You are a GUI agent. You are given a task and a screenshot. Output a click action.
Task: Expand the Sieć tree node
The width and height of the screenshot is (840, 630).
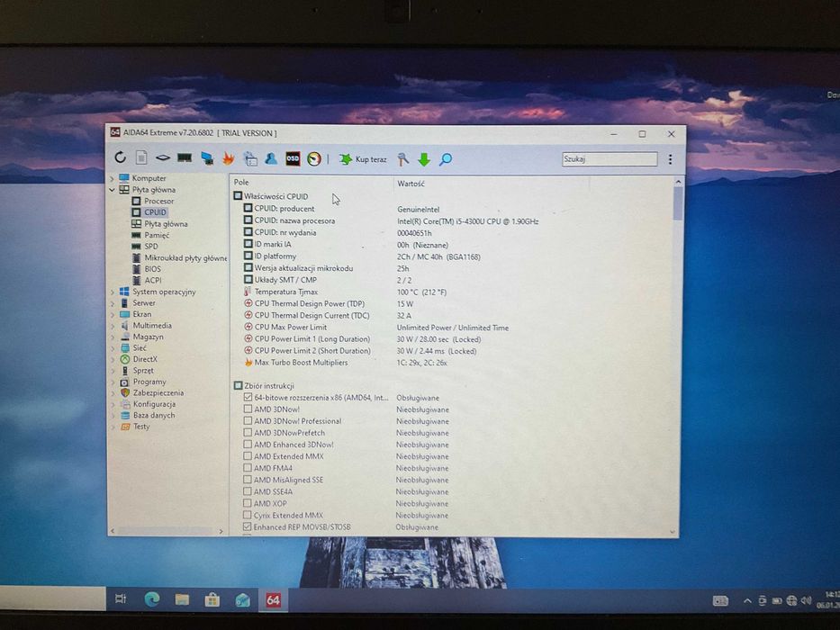click(113, 348)
